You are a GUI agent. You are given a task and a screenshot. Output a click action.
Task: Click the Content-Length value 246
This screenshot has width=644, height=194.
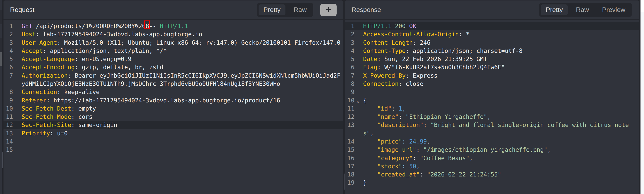coord(425,43)
